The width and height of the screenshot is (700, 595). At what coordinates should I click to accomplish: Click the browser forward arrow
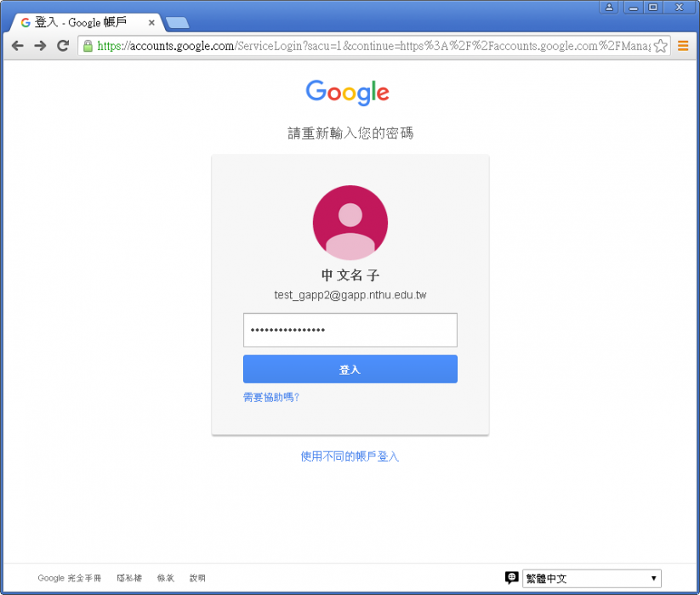40,46
